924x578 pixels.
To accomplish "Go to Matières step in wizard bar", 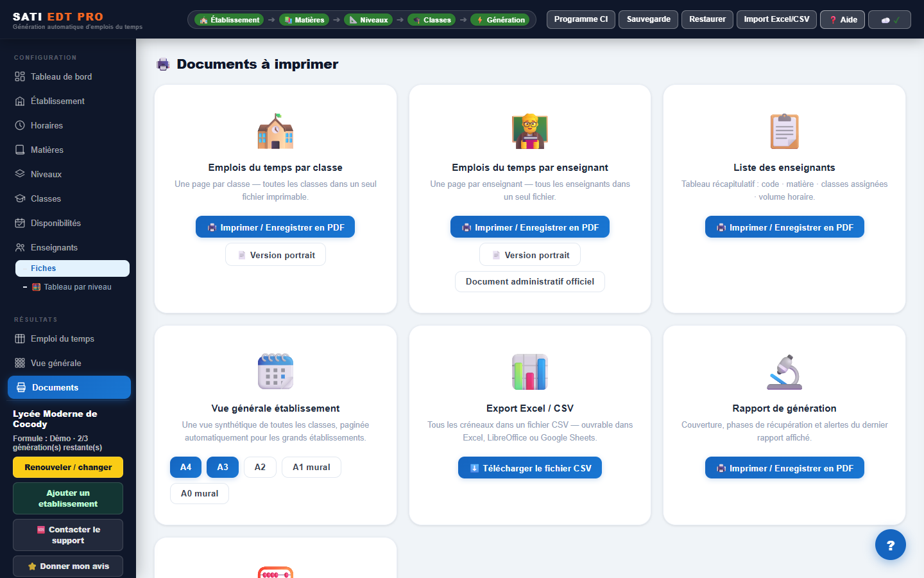I will [x=304, y=20].
